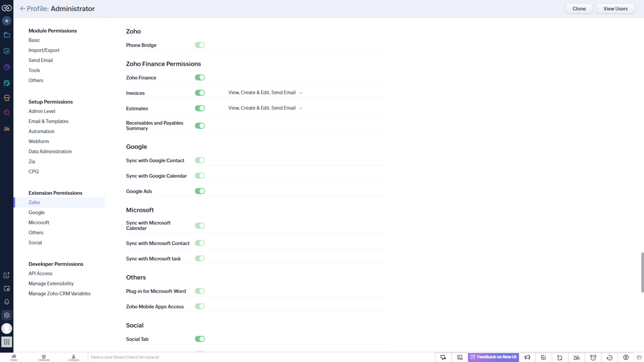Click the announcements megaphone icon
The width and height of the screenshot is (644, 362).
pyautogui.click(x=527, y=357)
